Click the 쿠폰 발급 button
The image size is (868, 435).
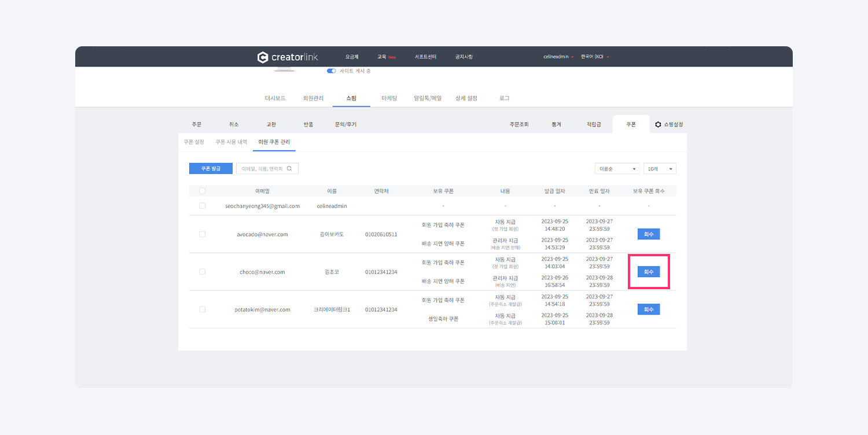[x=211, y=168]
